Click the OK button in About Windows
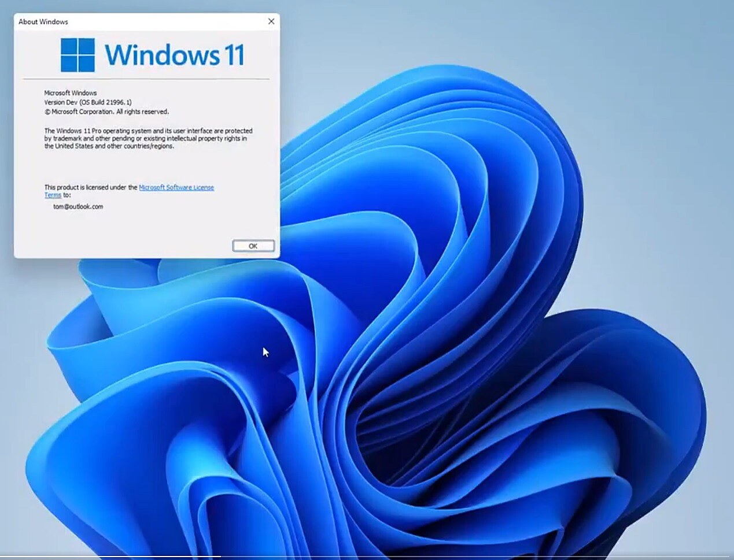The image size is (734, 560). click(253, 246)
